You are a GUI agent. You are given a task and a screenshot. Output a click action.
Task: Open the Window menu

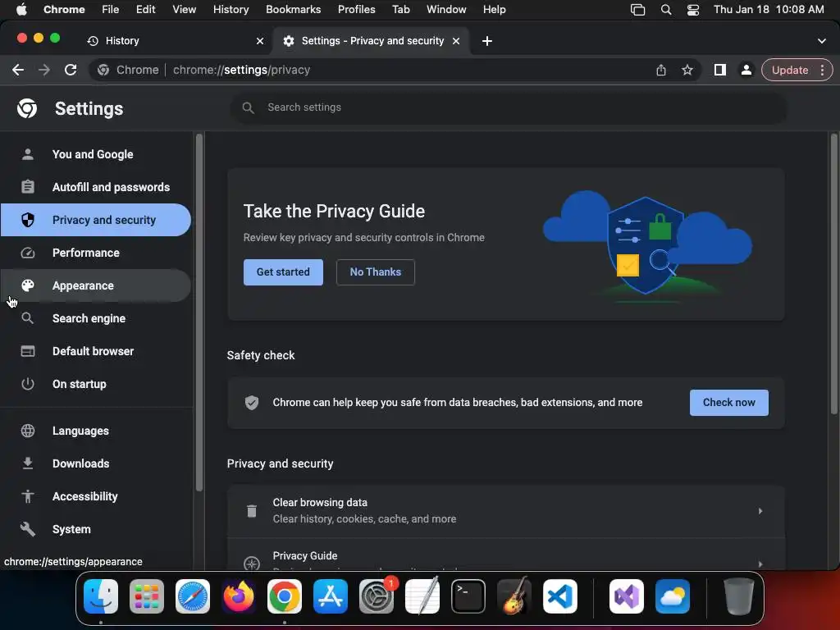point(446,10)
